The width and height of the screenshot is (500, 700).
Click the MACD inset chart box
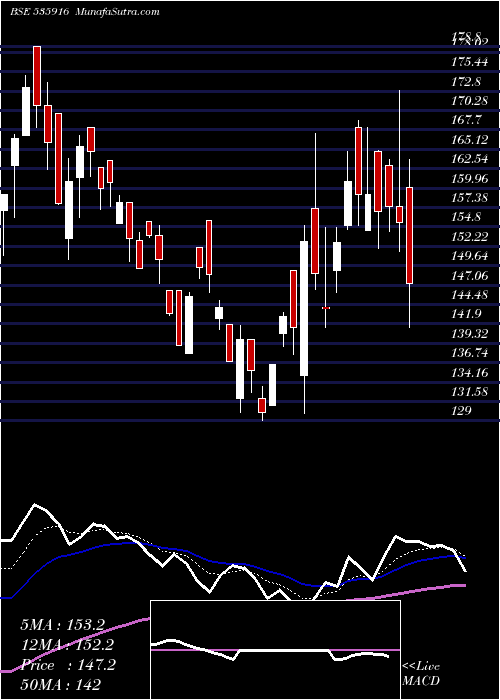point(275,650)
